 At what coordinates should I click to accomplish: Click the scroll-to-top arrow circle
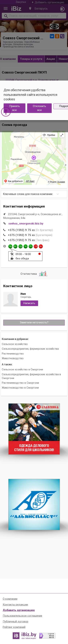pos(6,112)
